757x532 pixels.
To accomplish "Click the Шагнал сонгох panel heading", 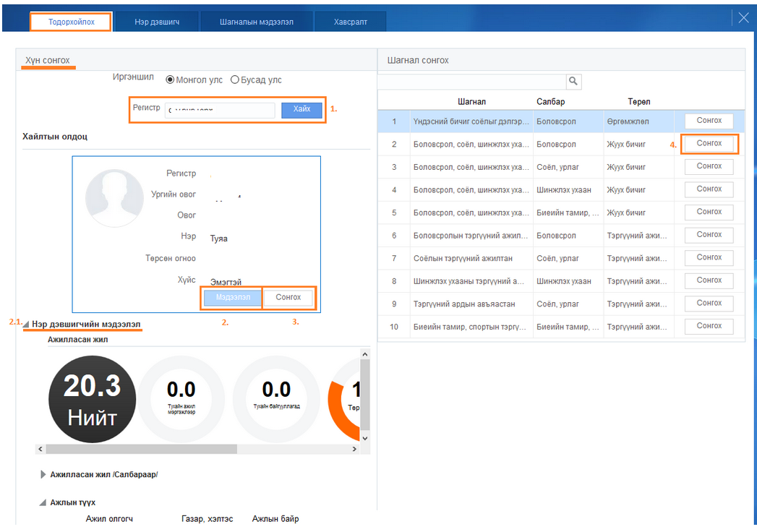I will point(418,60).
